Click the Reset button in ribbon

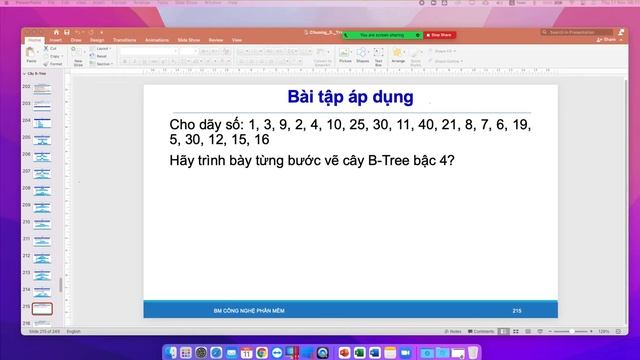coord(98,56)
